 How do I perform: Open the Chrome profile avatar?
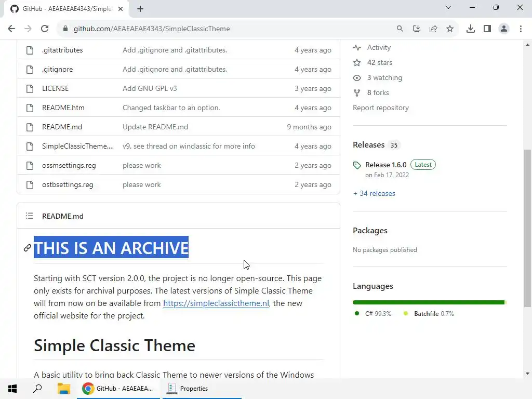504,29
